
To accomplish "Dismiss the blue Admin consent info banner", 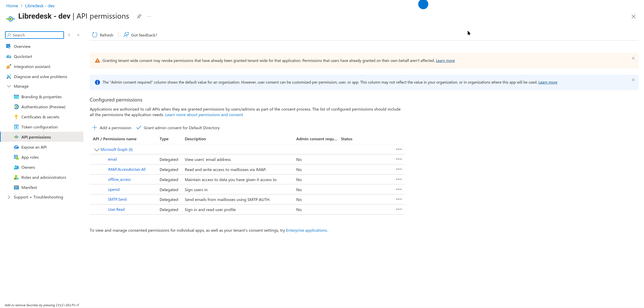I will coord(633,80).
